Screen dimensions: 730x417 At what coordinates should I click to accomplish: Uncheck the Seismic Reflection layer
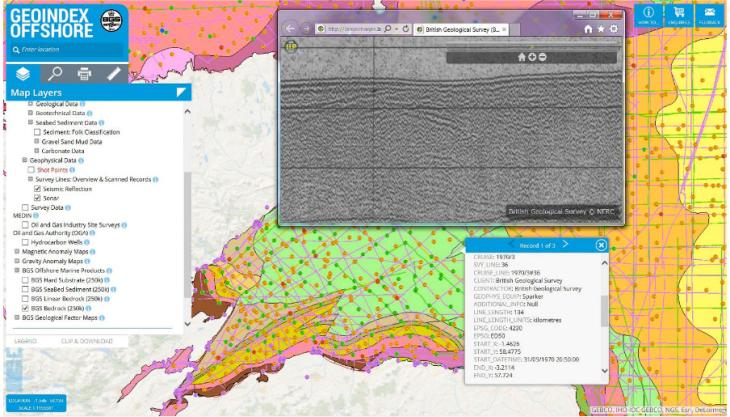(37, 189)
